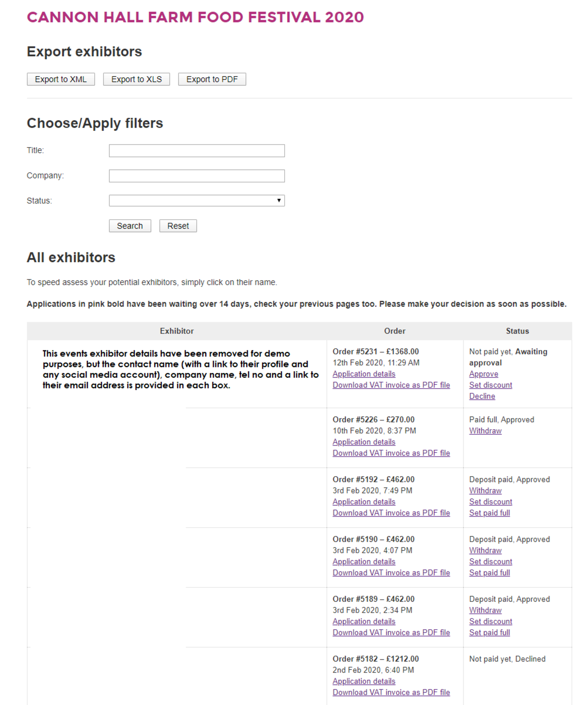
Task: Download VAT invoice PDF for Order #5231
Action: point(391,385)
